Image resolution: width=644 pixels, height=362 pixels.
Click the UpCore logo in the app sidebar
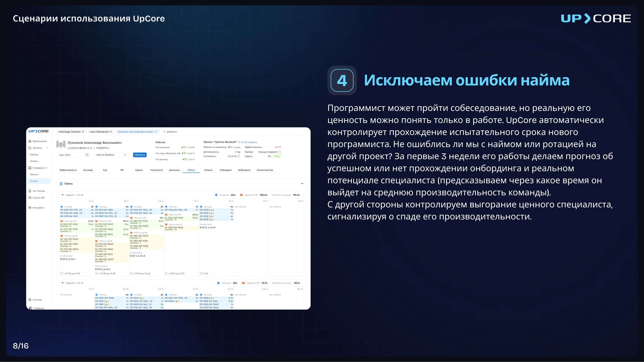tap(38, 131)
